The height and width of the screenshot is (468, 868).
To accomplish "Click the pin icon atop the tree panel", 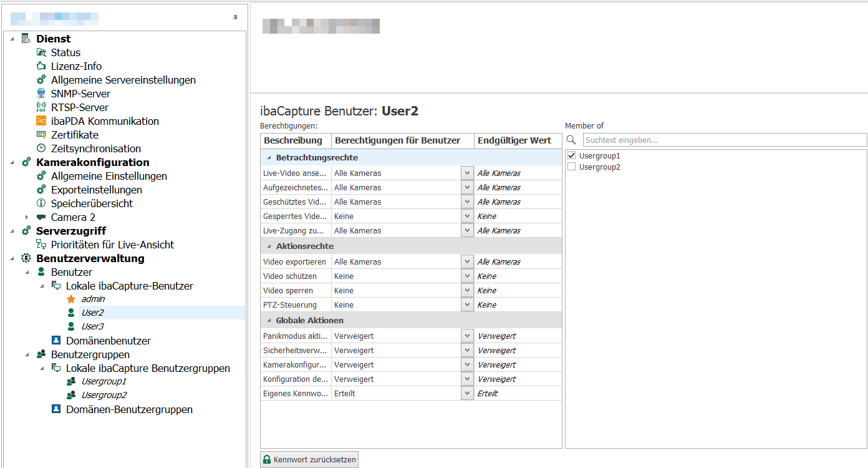I will click(235, 18).
